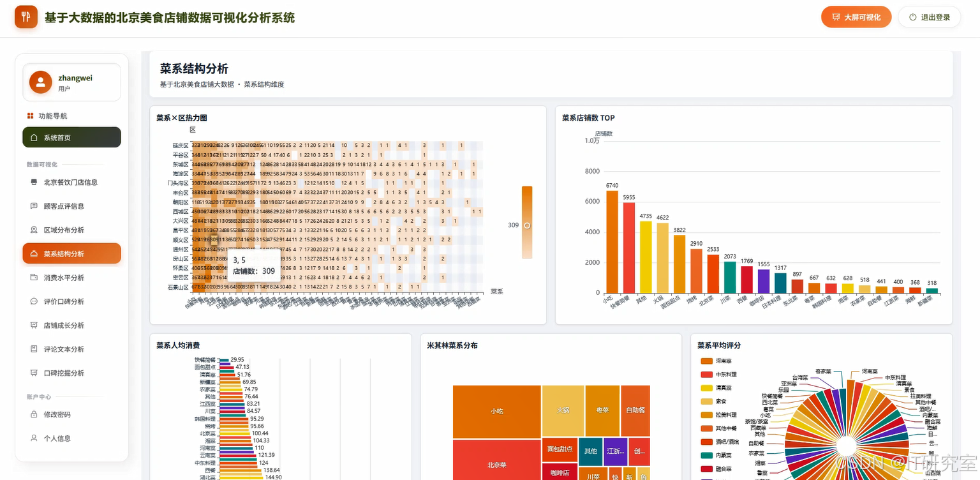Click the 菜系×区热力图 chart title
The width and height of the screenshot is (980, 480).
(x=182, y=118)
